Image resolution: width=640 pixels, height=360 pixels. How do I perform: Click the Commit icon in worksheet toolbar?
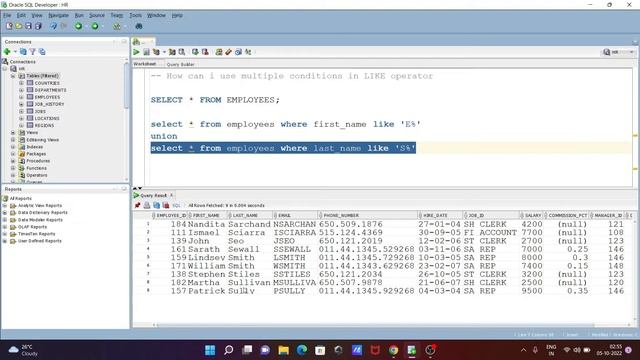point(196,52)
